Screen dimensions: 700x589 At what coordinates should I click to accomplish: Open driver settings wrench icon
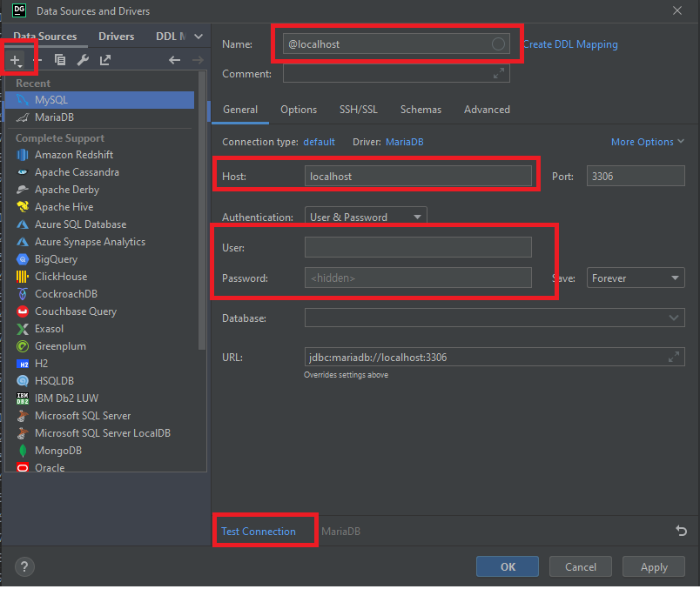(x=83, y=60)
